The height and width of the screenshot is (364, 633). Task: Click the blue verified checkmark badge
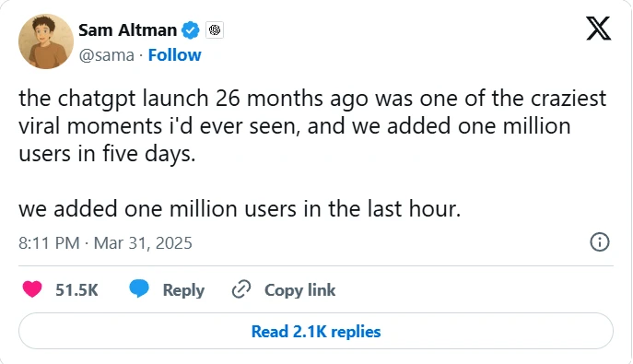click(x=191, y=30)
